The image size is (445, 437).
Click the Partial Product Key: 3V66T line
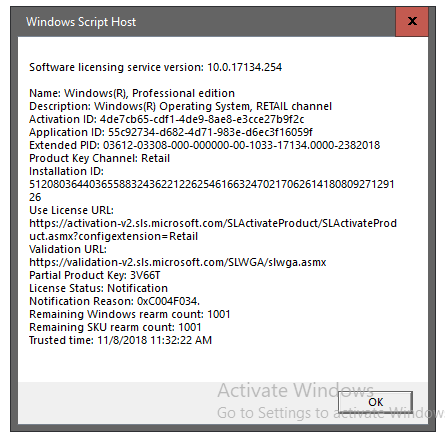tap(95, 275)
